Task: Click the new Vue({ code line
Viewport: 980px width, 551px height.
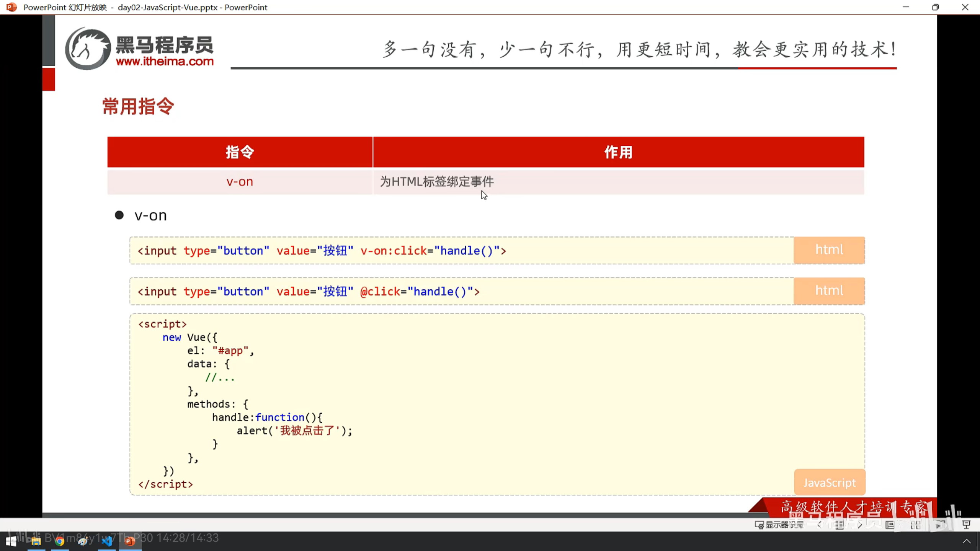Action: [x=190, y=337]
